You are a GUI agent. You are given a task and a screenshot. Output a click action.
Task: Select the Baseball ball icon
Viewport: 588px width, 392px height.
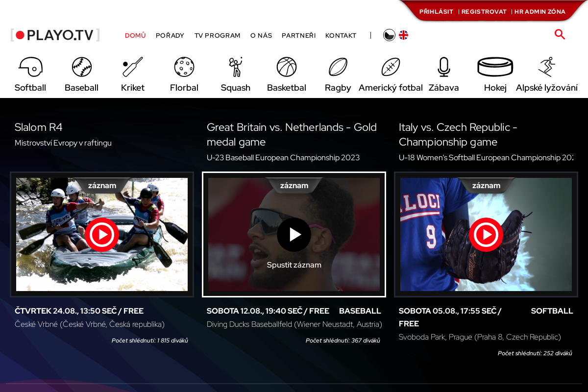pos(82,67)
